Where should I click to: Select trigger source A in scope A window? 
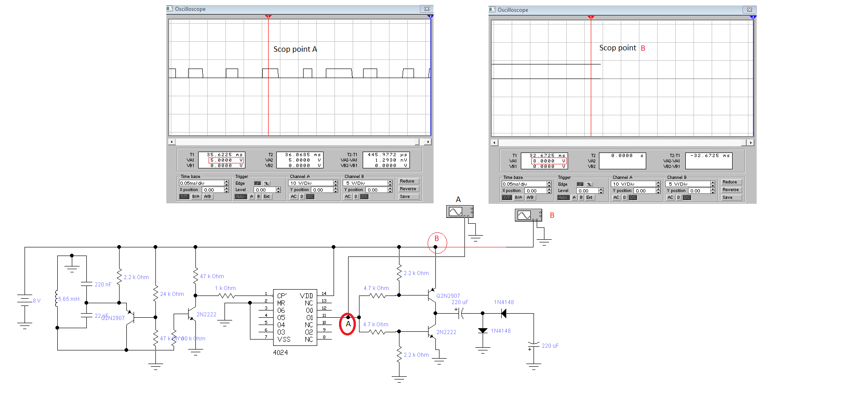[x=252, y=197]
